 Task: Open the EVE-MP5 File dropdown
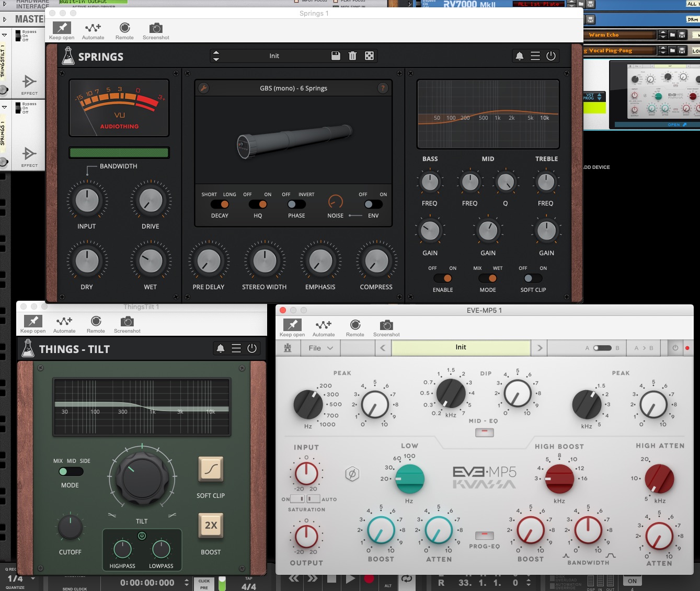coord(320,348)
